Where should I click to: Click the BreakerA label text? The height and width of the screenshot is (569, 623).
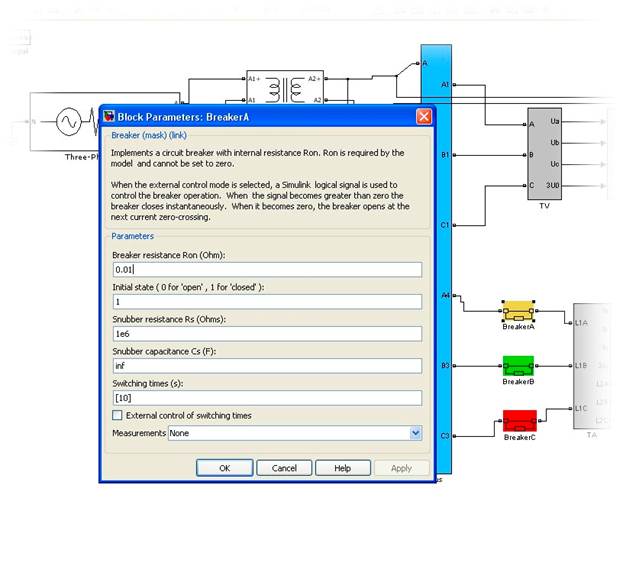(x=518, y=327)
